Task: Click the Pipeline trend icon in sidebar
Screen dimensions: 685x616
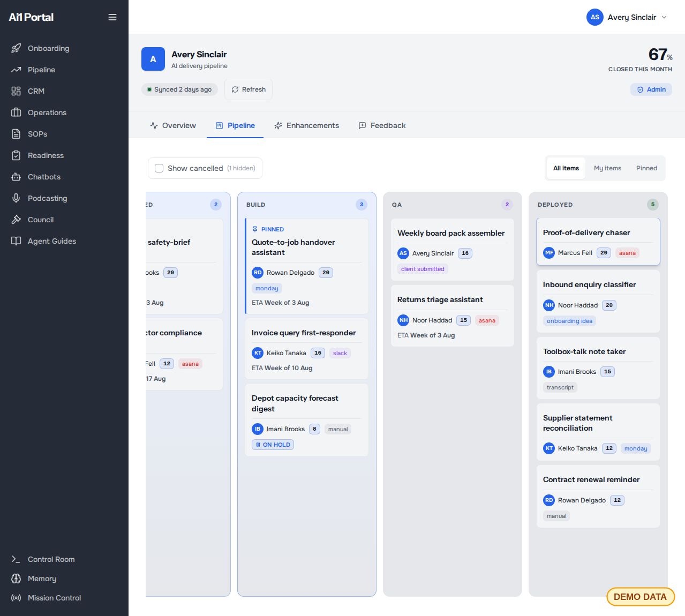Action: [x=16, y=70]
